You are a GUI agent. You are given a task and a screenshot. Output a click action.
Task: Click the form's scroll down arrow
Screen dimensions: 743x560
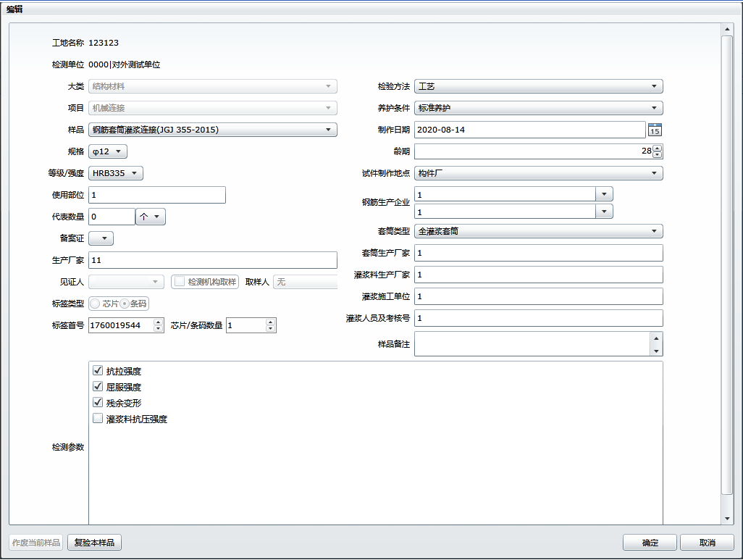[x=728, y=519]
